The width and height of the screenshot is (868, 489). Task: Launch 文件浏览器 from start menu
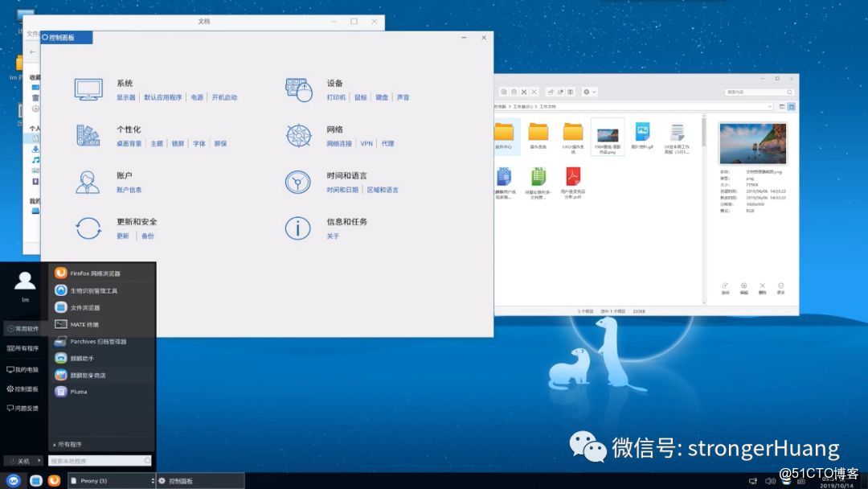[102, 307]
